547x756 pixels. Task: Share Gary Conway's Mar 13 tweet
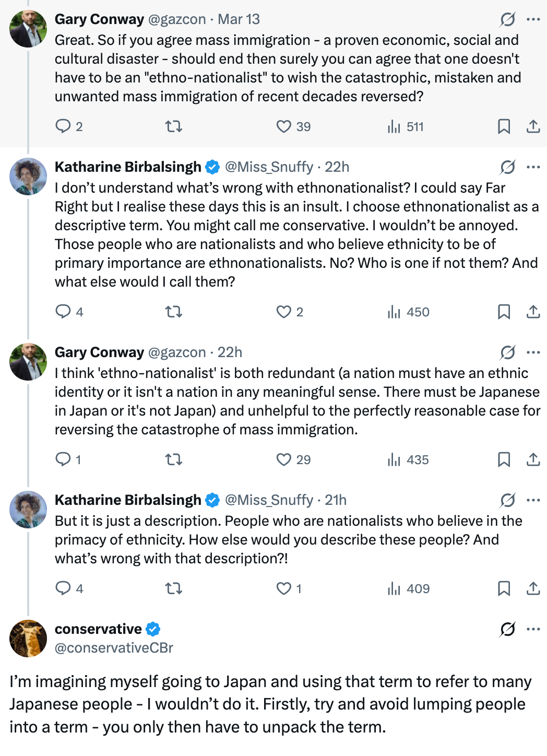pyautogui.click(x=533, y=126)
